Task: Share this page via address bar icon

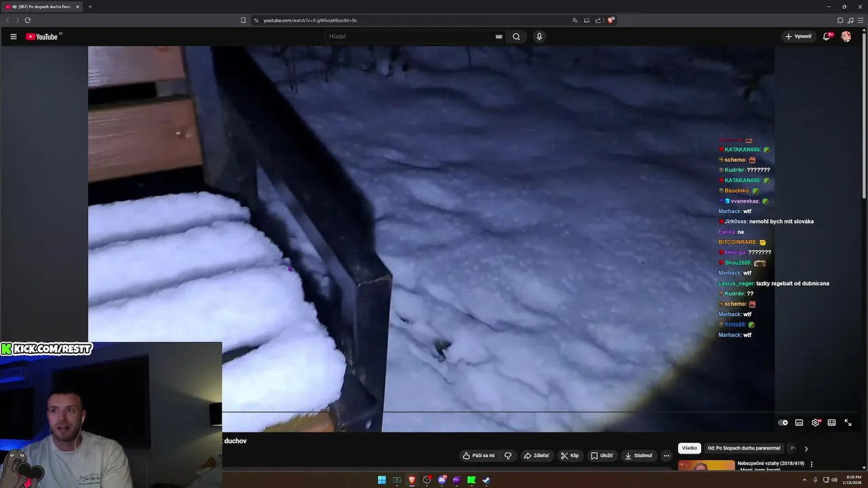Action: point(598,20)
